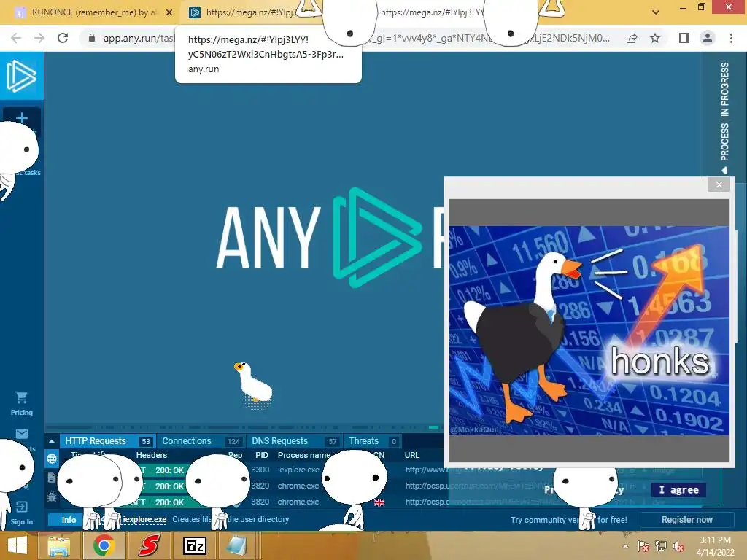This screenshot has width=747, height=560.
Task: Click the Pricing cart icon
Action: (x=21, y=397)
